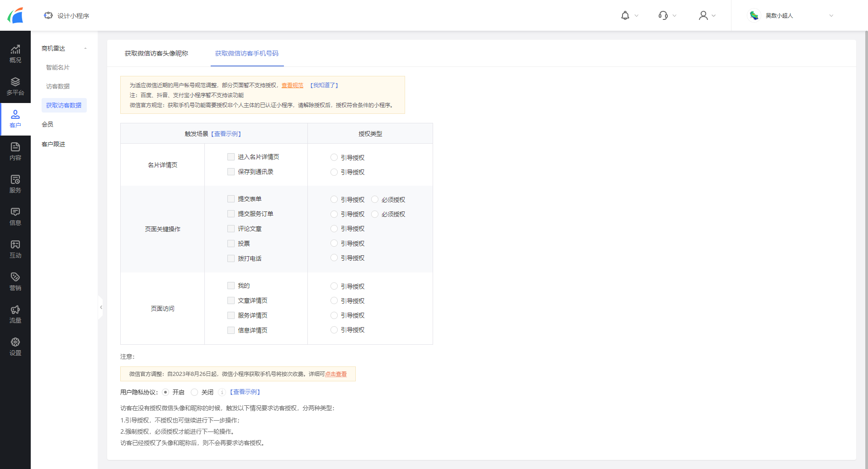Open 智能名片 menu item
This screenshot has height=469, width=868.
click(58, 67)
